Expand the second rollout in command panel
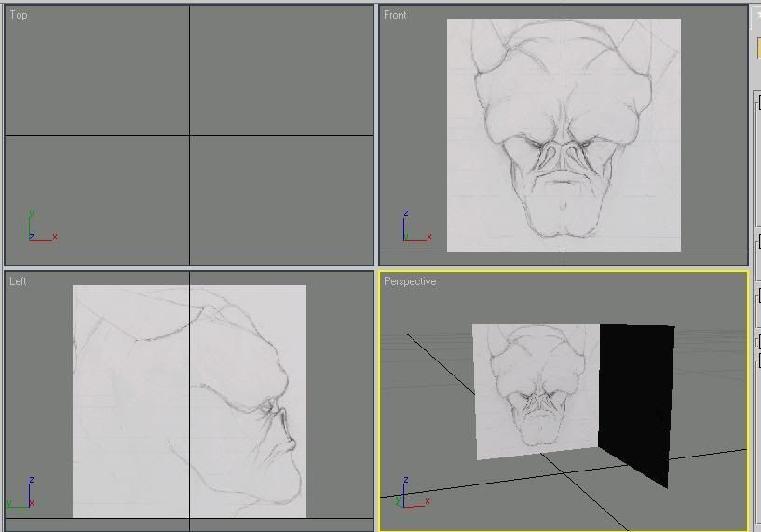This screenshot has height=532, width=761. point(758,242)
